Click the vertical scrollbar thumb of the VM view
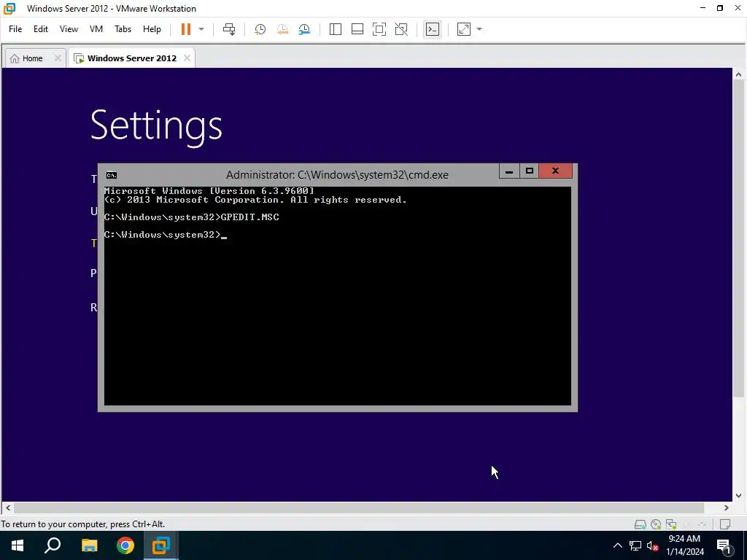This screenshot has height=560, width=747. point(738,238)
